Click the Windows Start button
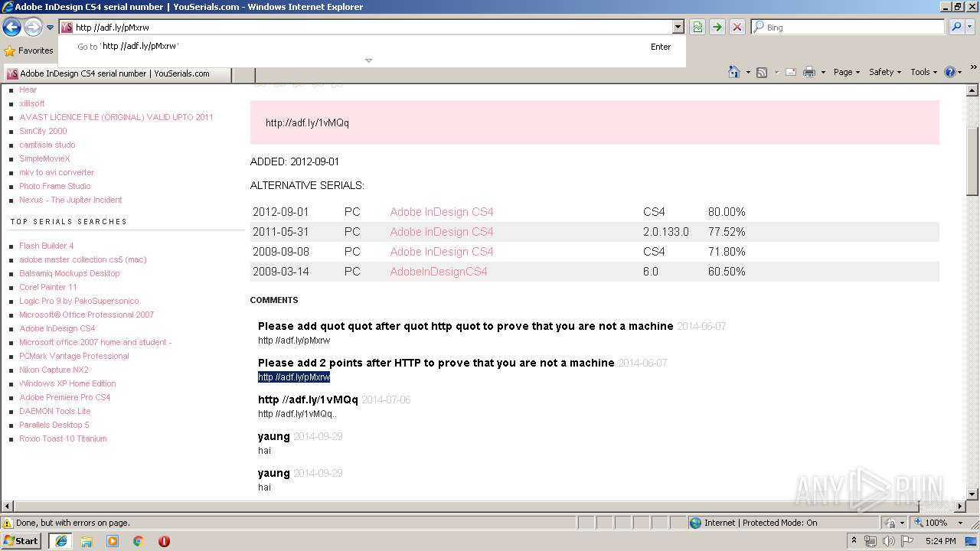The image size is (980, 551). pyautogui.click(x=21, y=541)
